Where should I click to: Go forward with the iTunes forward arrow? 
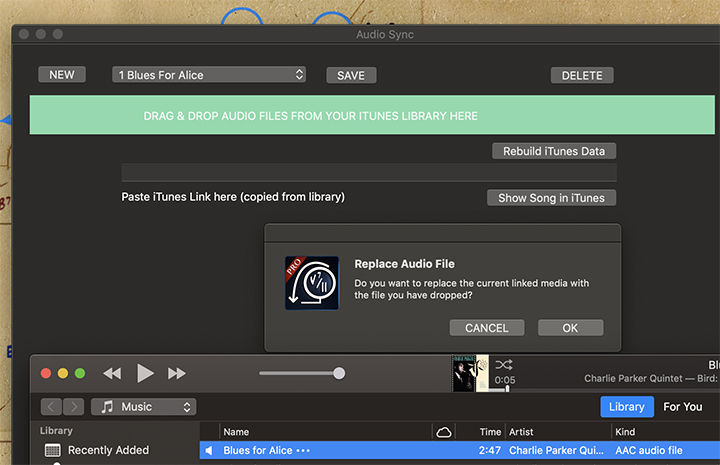coord(73,407)
